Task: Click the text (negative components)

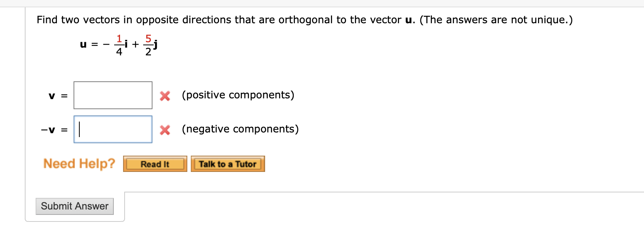Action: [x=240, y=129]
